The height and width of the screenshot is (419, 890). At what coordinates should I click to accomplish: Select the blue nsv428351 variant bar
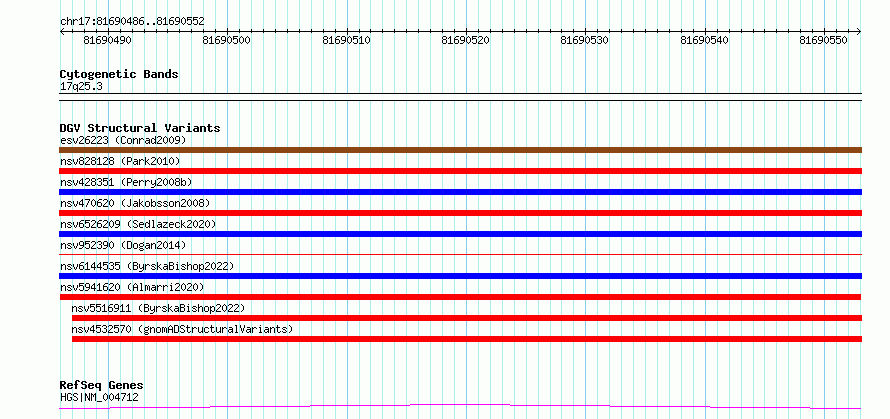click(460, 192)
